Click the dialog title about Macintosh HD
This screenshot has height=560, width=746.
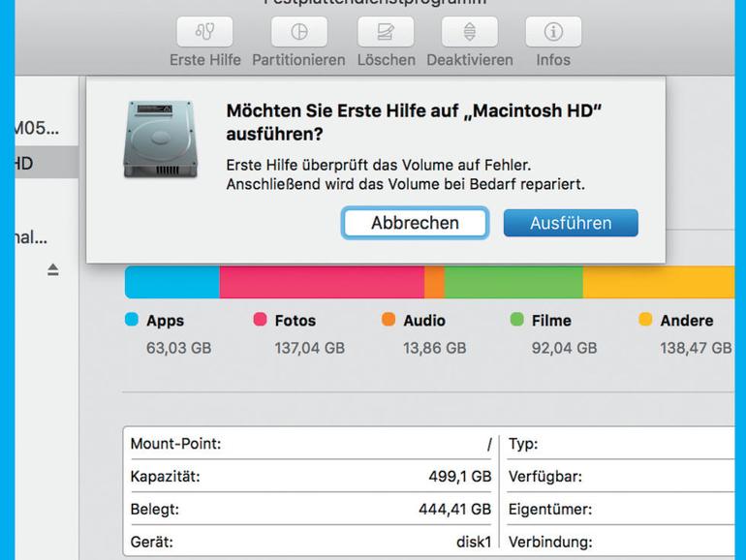pyautogui.click(x=414, y=122)
